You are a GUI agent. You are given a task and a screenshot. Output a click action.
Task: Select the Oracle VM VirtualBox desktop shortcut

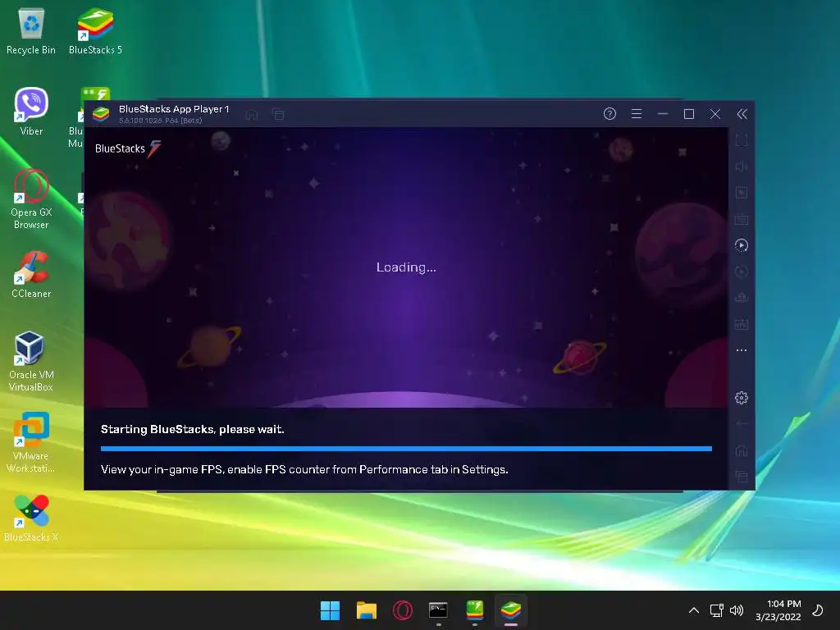click(x=31, y=361)
